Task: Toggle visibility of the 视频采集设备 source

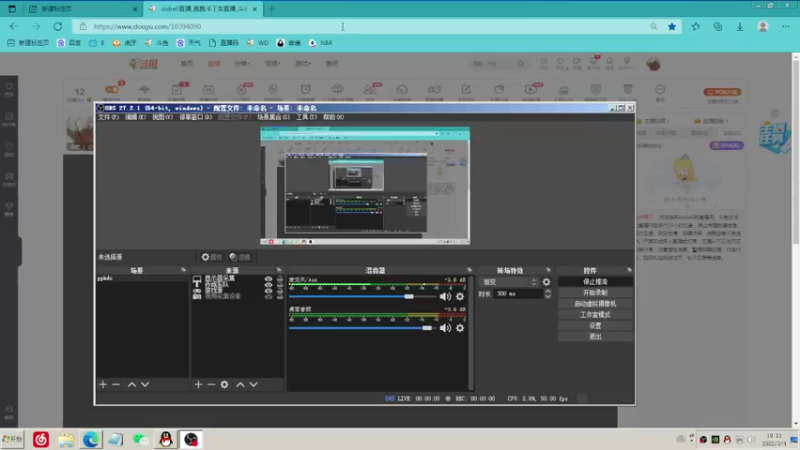Action: point(268,296)
